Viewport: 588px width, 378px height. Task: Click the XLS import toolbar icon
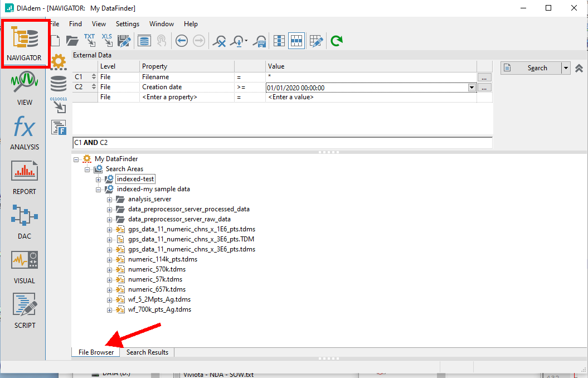(107, 40)
